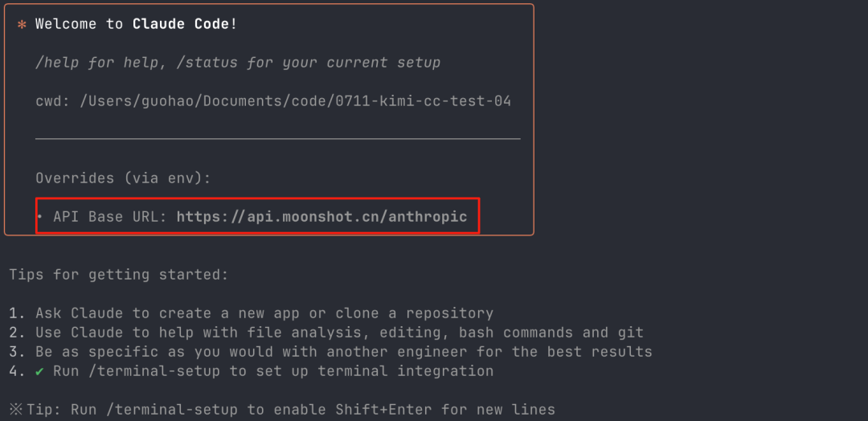Select the cwd path 0711-kimi-cc-test-04
This screenshot has height=421, width=868.
click(423, 102)
